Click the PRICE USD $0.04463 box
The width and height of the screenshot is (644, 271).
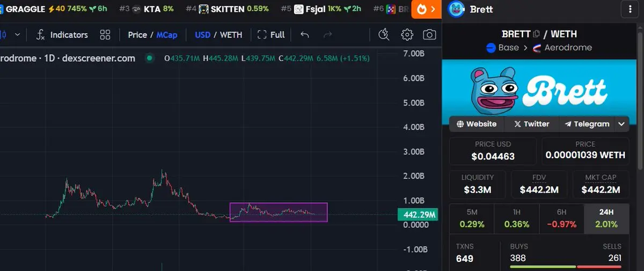pos(493,151)
